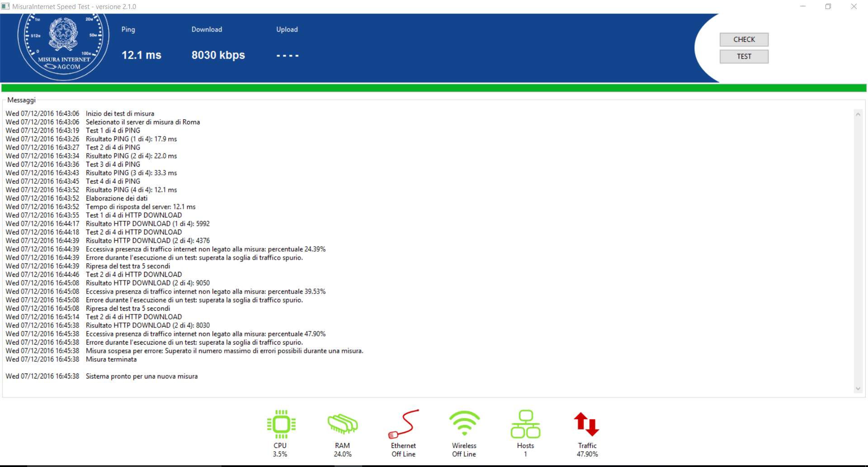Click the green progress bar
This screenshot has width=868, height=467.
coord(434,88)
